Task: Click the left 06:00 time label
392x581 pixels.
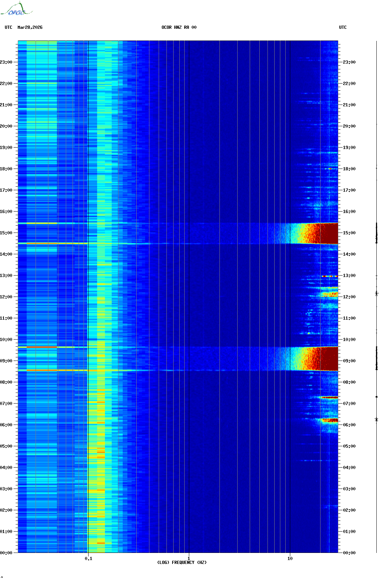Action: click(x=6, y=425)
